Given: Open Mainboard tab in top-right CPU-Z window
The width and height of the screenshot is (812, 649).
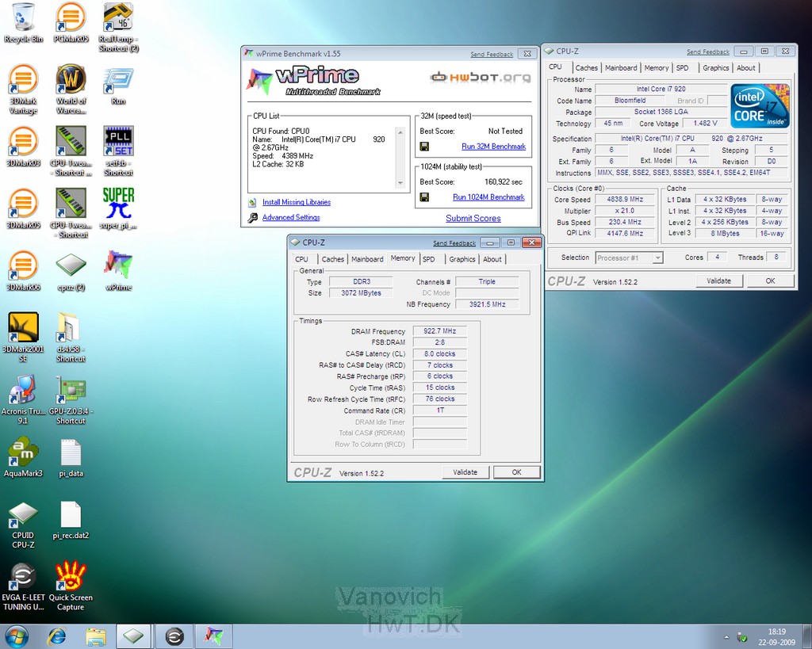Looking at the screenshot, I should point(621,68).
